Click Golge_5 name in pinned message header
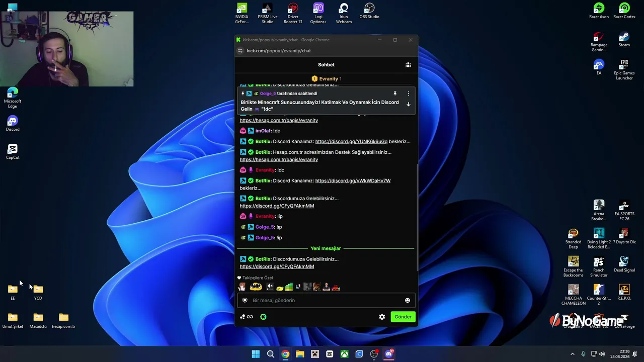The height and width of the screenshot is (362, 644). click(268, 94)
